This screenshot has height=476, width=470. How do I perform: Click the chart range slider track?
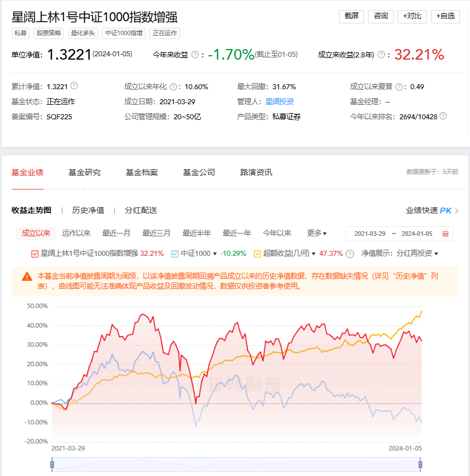(236, 464)
